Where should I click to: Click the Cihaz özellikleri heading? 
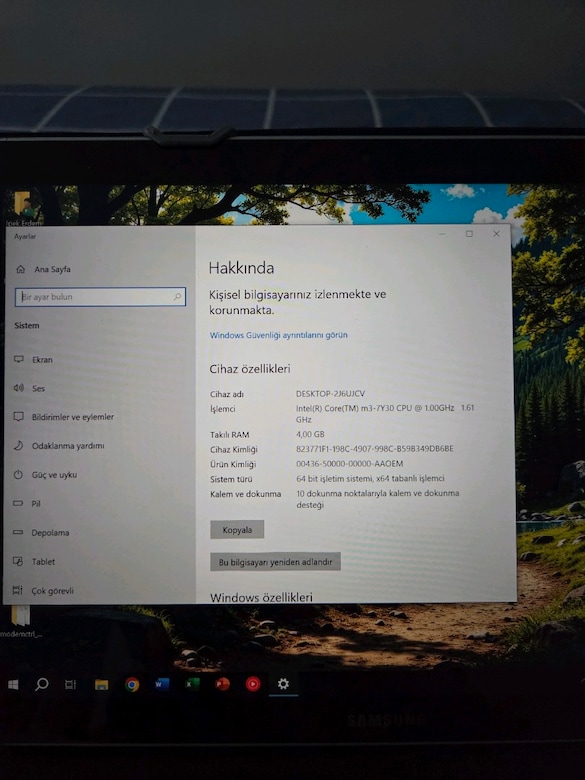pos(250,369)
